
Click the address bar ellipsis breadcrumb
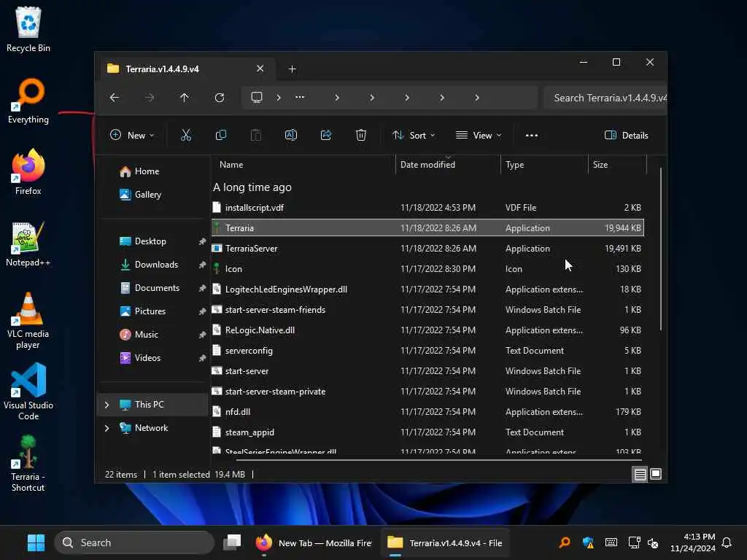coord(300,97)
